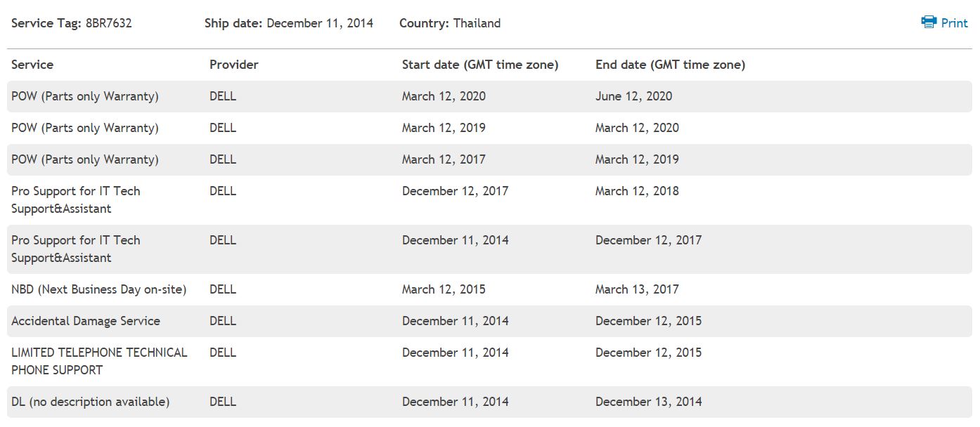
Task: Click the Print link text
Action: (x=954, y=23)
